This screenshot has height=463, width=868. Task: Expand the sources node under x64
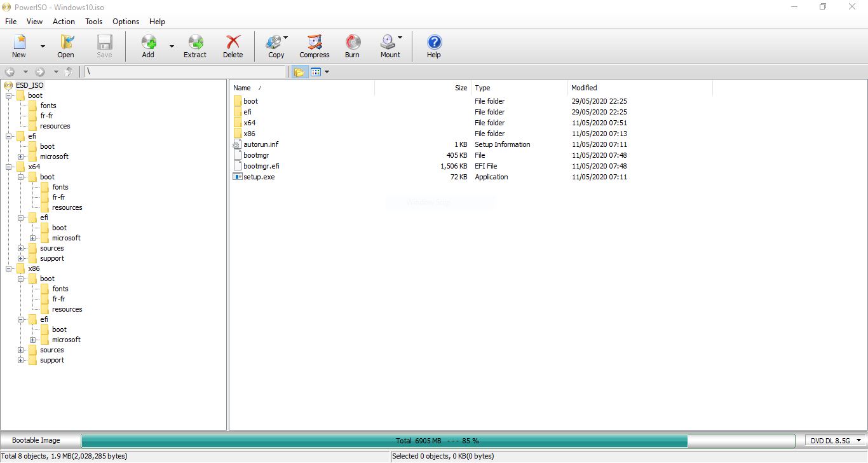click(x=21, y=248)
